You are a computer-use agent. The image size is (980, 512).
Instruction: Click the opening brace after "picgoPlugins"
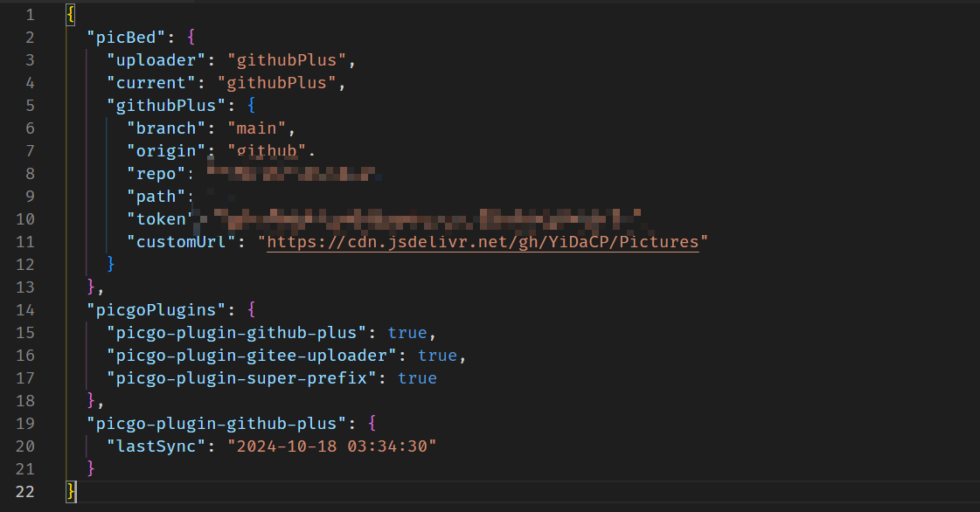pos(251,309)
